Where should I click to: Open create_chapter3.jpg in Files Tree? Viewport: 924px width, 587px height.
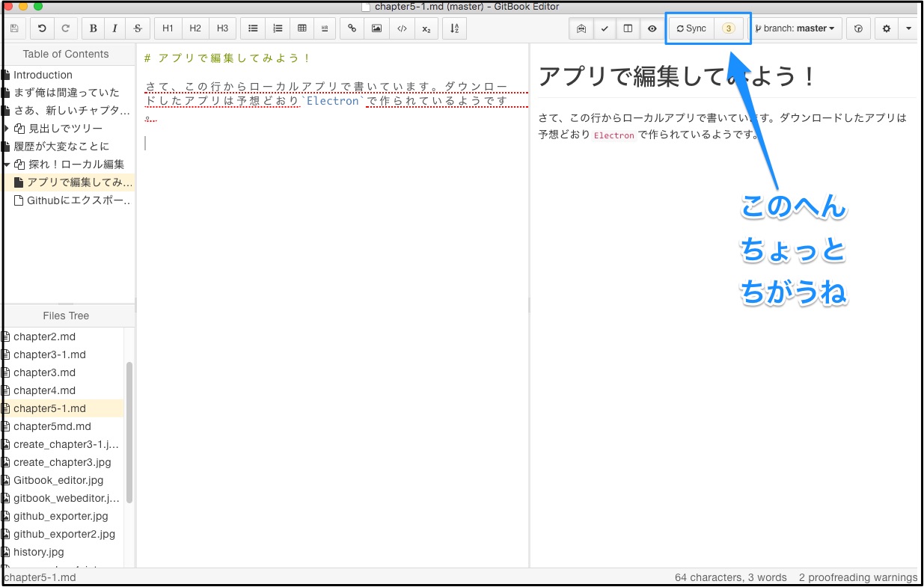point(63,462)
